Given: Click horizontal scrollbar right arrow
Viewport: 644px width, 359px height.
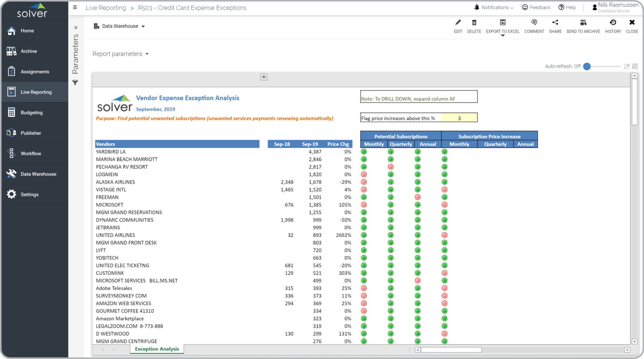Looking at the screenshot, I should (627, 350).
